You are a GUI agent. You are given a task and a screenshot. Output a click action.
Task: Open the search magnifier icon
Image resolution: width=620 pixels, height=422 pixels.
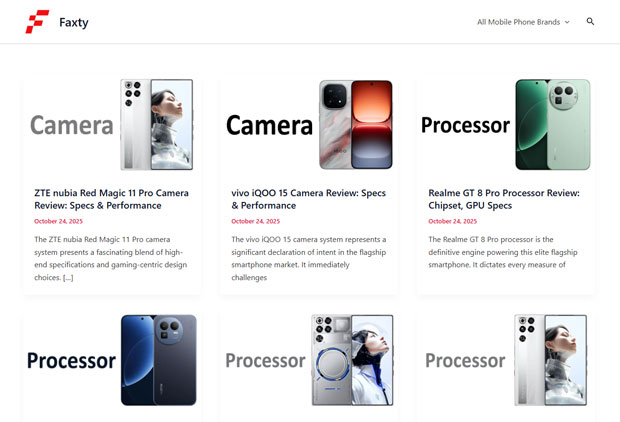click(590, 21)
